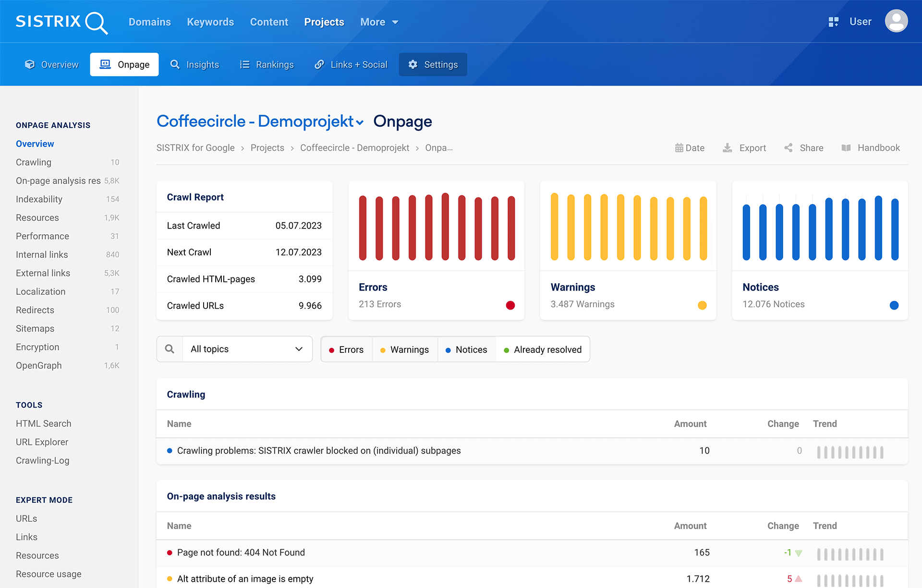Switch to the Rankings tab
Screen dimensions: 922x588
[x=267, y=64]
